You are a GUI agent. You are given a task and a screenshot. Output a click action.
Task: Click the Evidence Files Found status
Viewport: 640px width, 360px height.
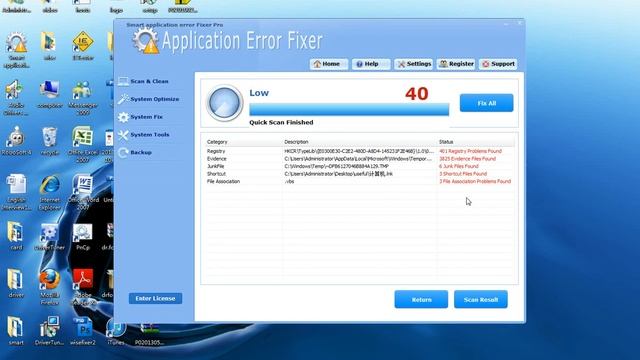click(468, 159)
